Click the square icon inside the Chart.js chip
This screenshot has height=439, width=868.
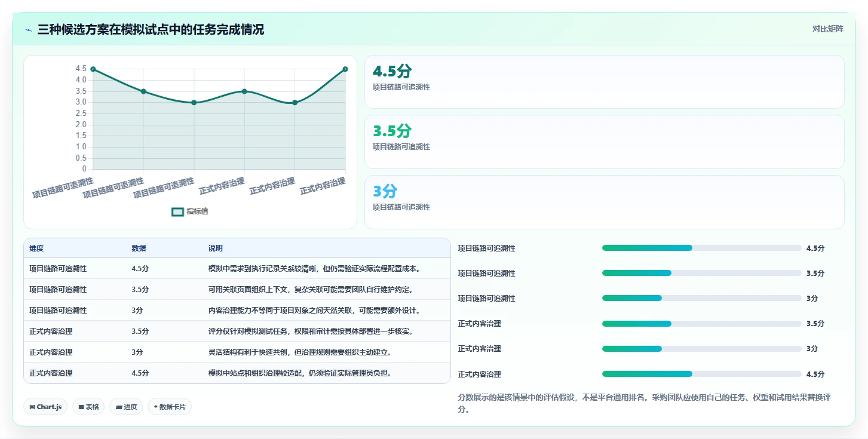[32, 407]
